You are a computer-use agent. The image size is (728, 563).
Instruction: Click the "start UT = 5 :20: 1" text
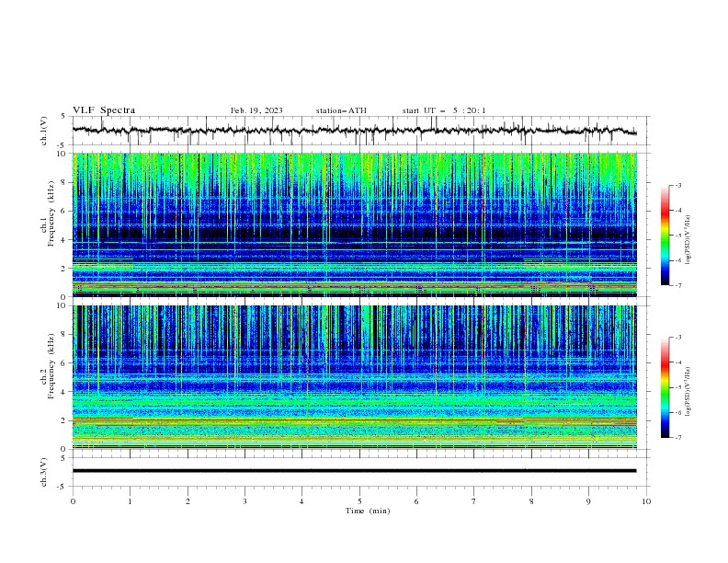(443, 110)
